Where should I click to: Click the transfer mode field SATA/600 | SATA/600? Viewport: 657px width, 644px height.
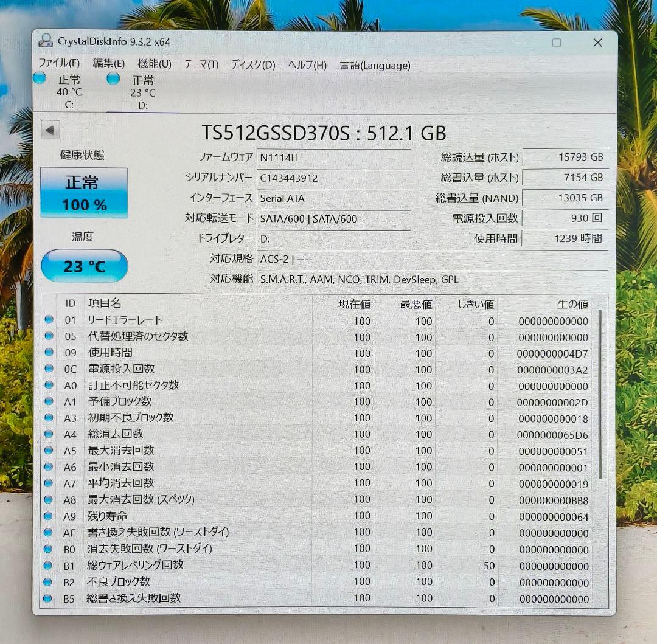point(333,218)
